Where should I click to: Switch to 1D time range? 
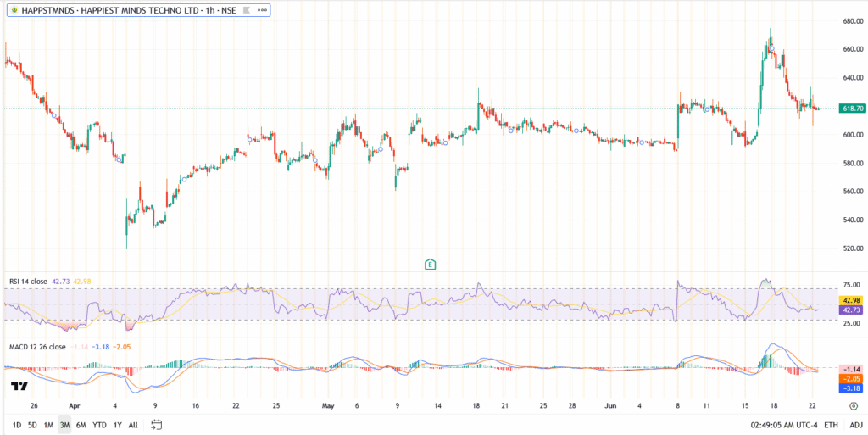[15, 424]
